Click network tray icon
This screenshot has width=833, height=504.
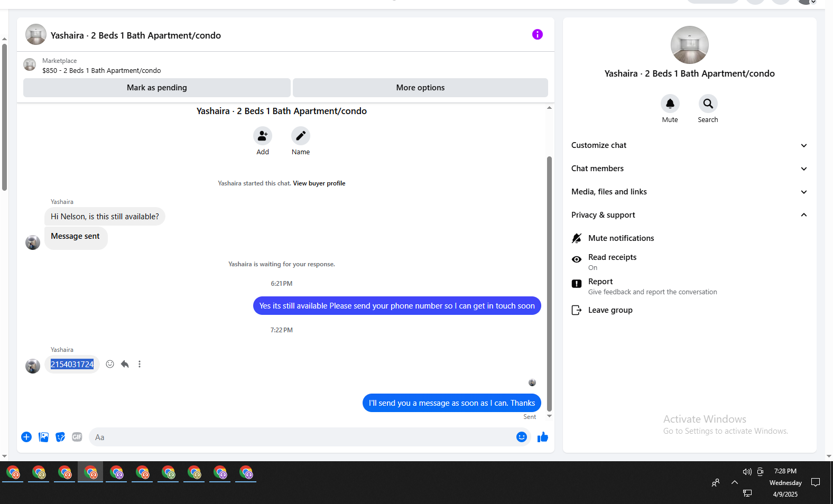[x=747, y=493]
